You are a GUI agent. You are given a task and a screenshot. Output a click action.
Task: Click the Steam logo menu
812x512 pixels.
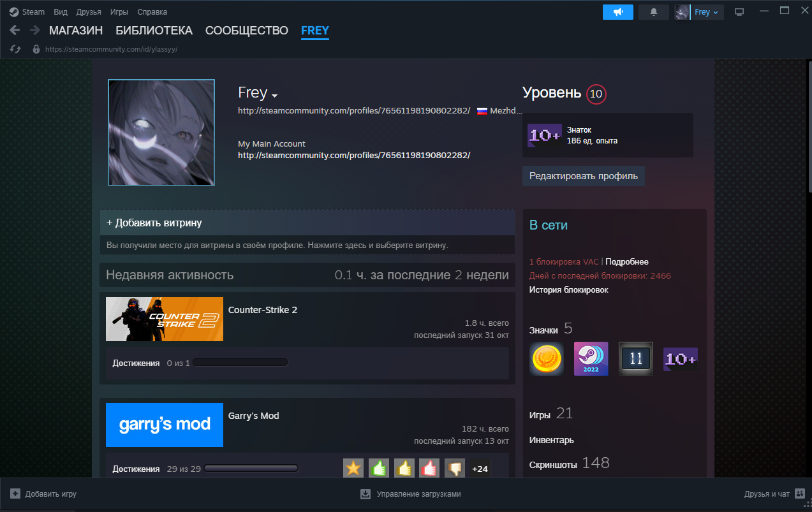pos(13,11)
